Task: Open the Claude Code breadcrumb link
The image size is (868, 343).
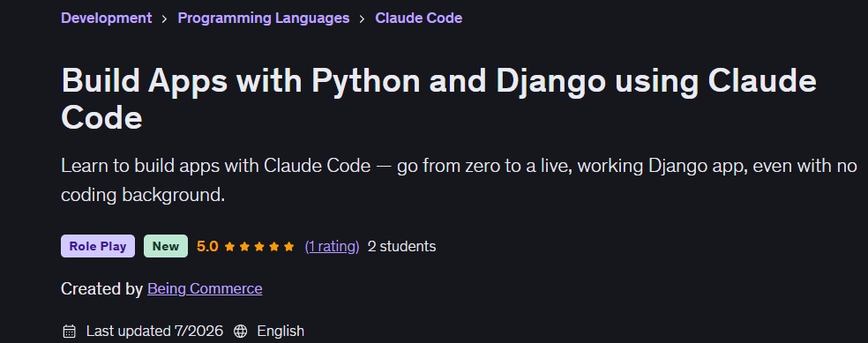Action: click(418, 18)
